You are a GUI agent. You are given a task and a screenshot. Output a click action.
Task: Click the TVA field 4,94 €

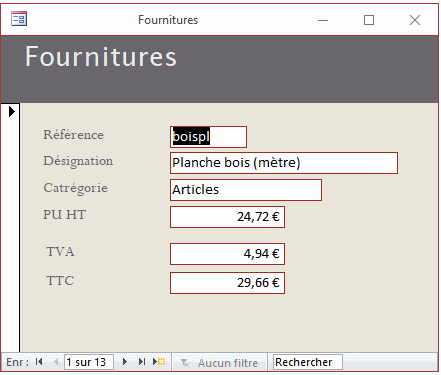point(227,254)
